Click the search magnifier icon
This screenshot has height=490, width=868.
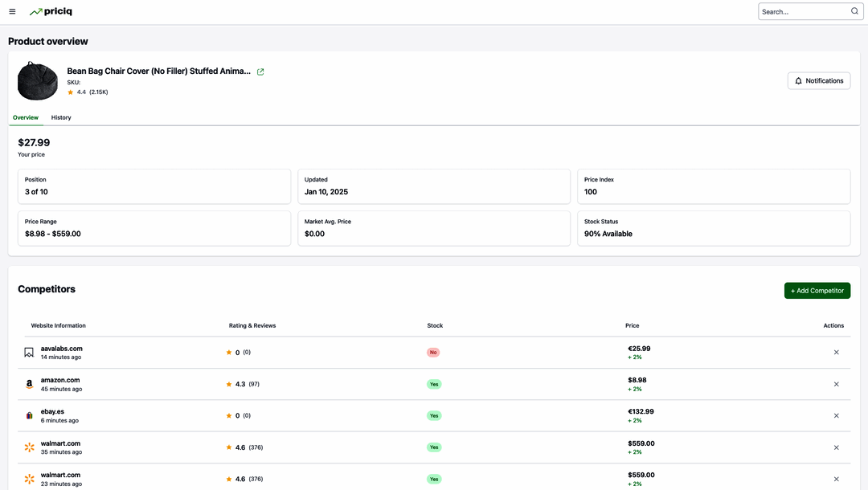tap(854, 12)
